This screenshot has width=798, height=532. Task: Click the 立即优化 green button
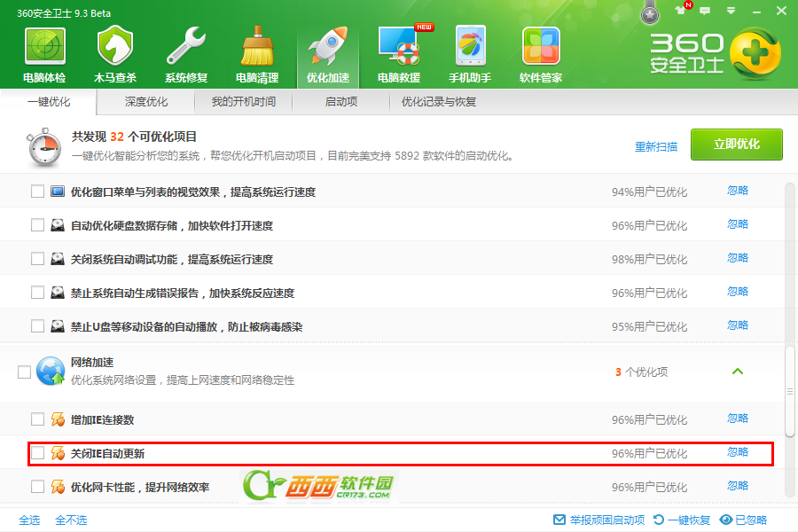pos(737,145)
